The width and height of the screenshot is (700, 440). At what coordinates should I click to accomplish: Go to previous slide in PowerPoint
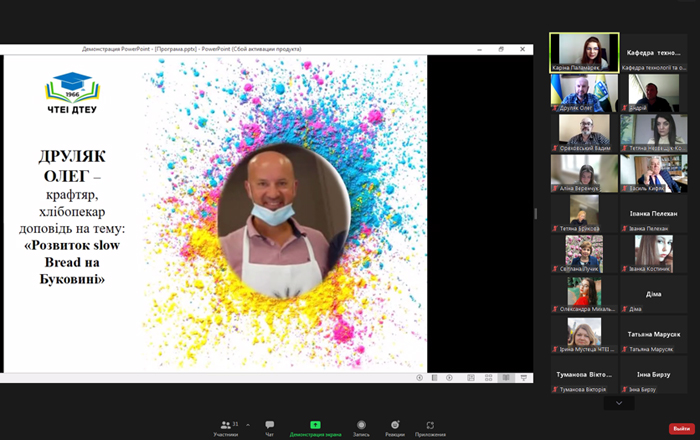pyautogui.click(x=419, y=378)
